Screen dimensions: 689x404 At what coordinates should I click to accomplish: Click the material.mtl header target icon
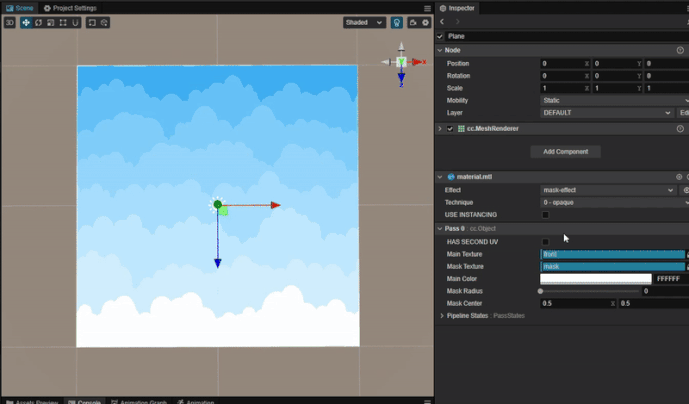679,177
